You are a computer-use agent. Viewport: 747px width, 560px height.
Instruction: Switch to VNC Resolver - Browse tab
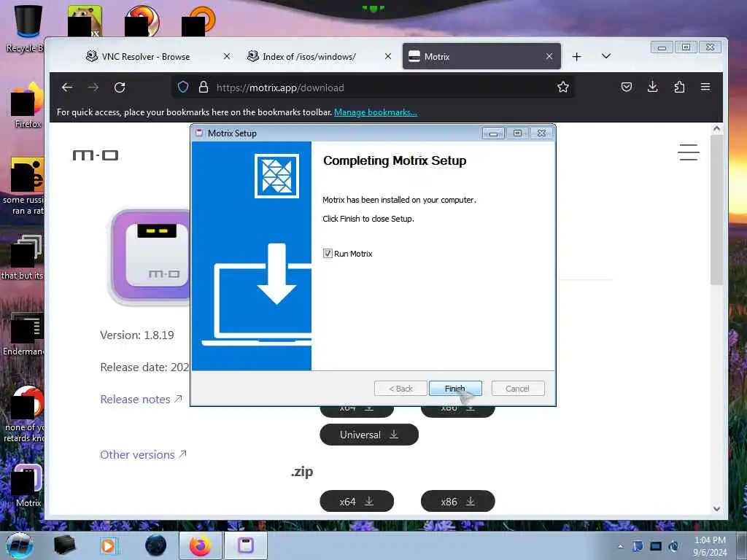(146, 57)
